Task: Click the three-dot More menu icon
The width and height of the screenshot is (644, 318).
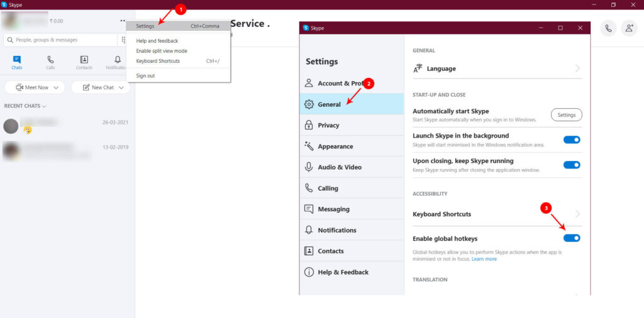Action: coord(123,21)
